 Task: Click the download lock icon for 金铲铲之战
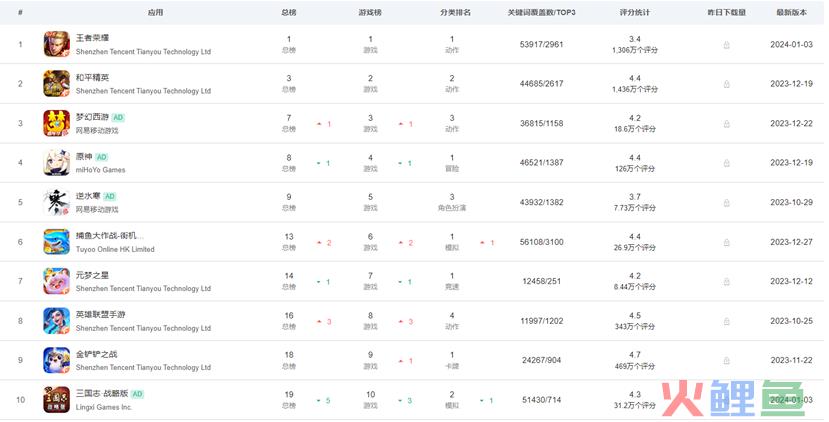pos(726,361)
